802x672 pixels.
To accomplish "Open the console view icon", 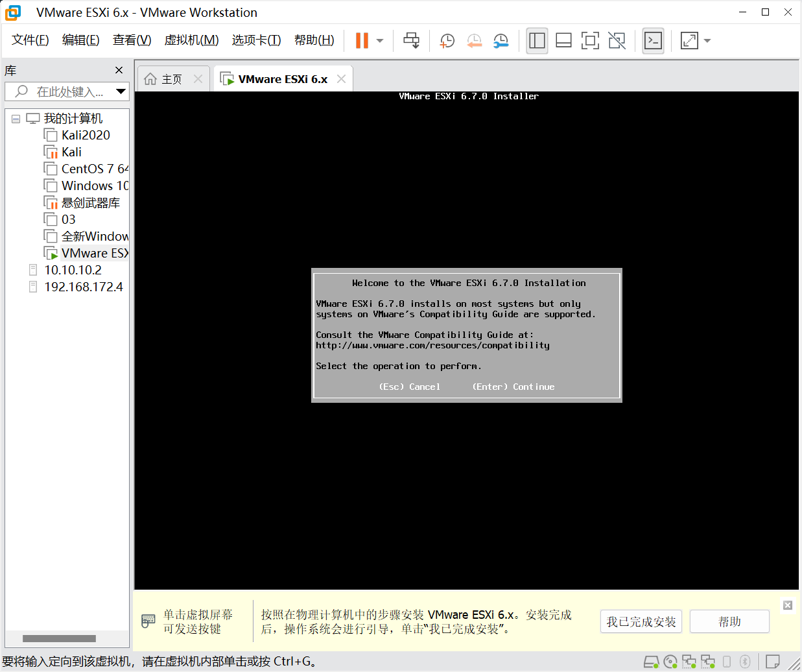I will coord(653,40).
